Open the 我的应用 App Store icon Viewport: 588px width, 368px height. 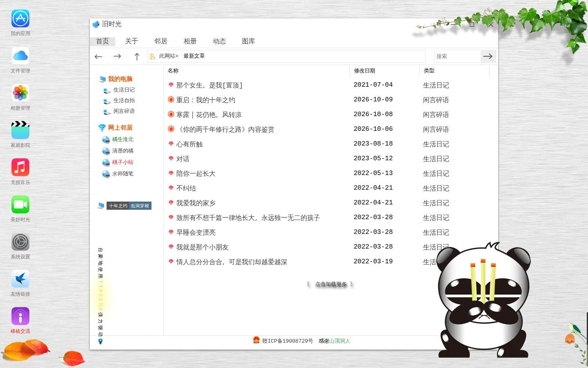pyautogui.click(x=20, y=18)
